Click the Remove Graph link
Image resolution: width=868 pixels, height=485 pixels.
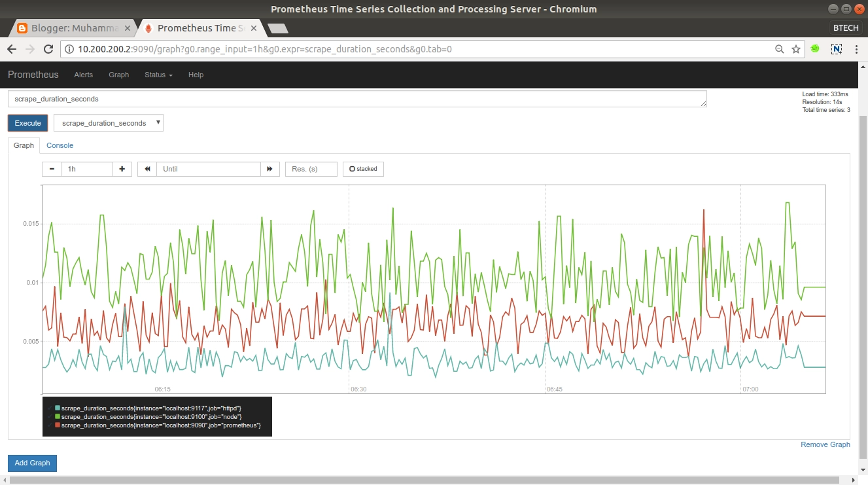pos(825,444)
